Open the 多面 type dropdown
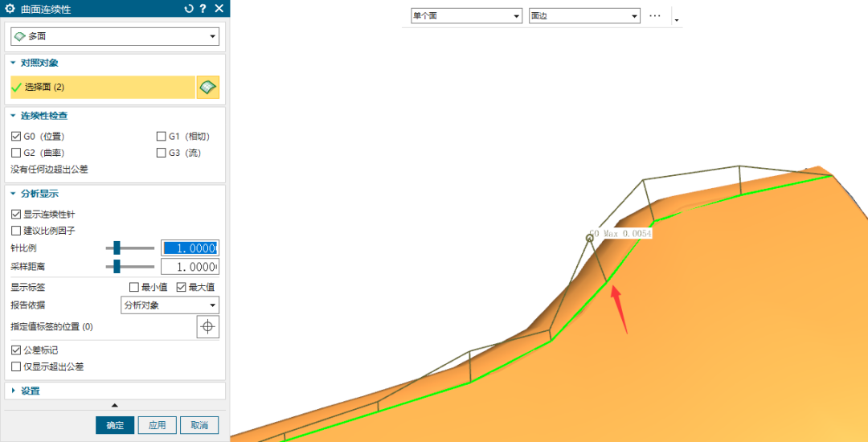 click(x=115, y=36)
